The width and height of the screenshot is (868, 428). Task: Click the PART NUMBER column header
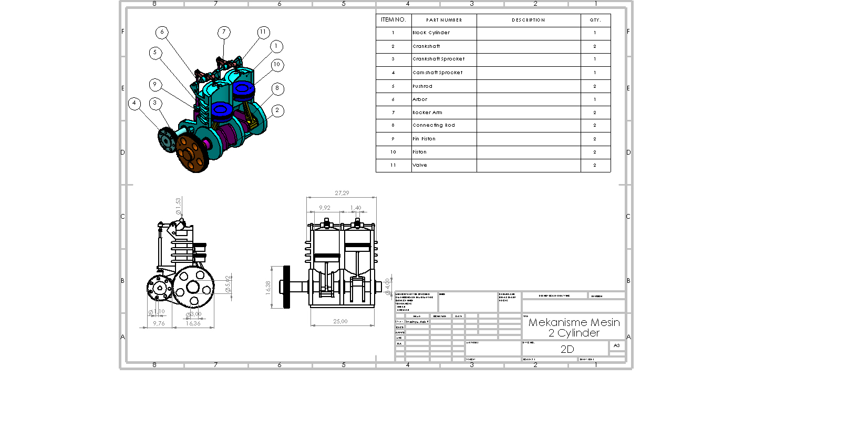point(444,20)
